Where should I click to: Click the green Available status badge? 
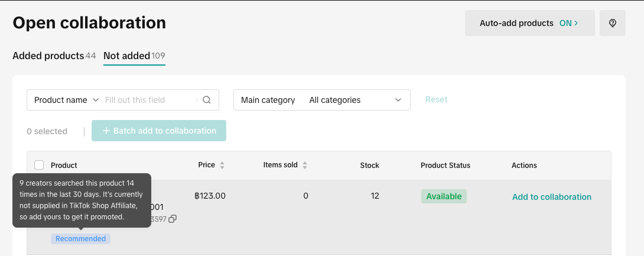click(x=444, y=196)
